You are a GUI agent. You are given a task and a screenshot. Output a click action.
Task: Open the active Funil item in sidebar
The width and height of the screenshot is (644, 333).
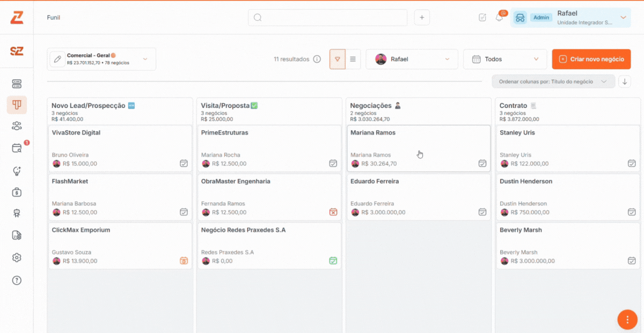[x=17, y=105]
